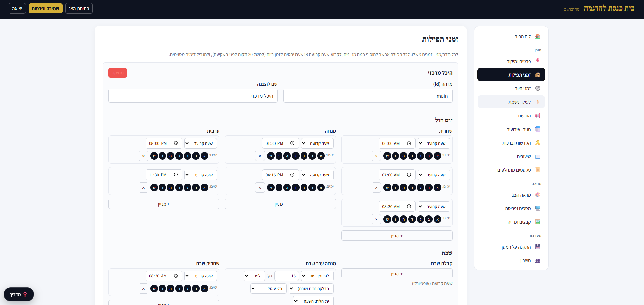
Task: Open the שעה קבועה dropdown beside 04:15 PM
Action: (x=317, y=175)
